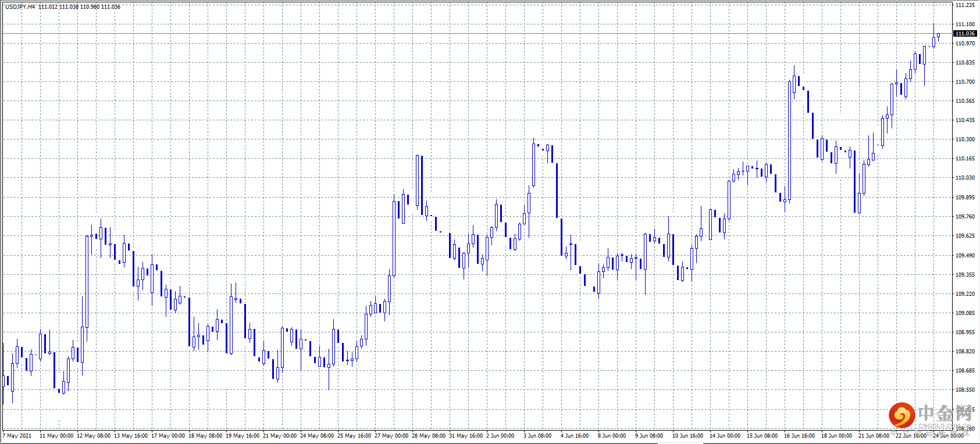Select the 18 May 08:00 axis label
Image resolution: width=980 pixels, height=444 pixels.
click(x=205, y=436)
